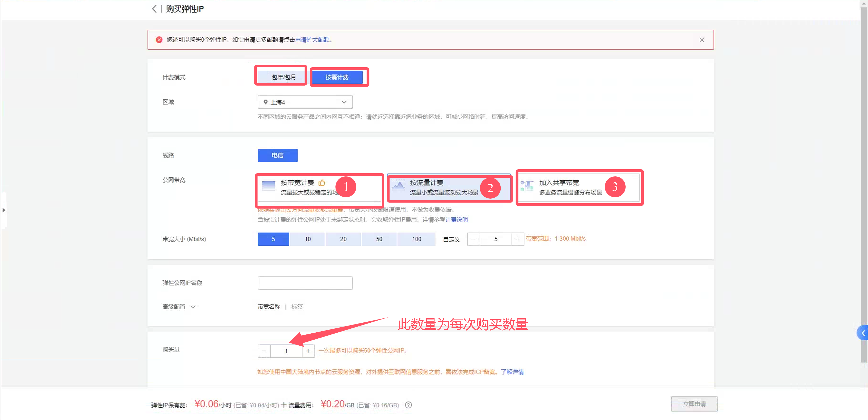Choose 加入共享带宽 shared bandwidth card
This screenshot has height=420, width=868.
tap(579, 188)
